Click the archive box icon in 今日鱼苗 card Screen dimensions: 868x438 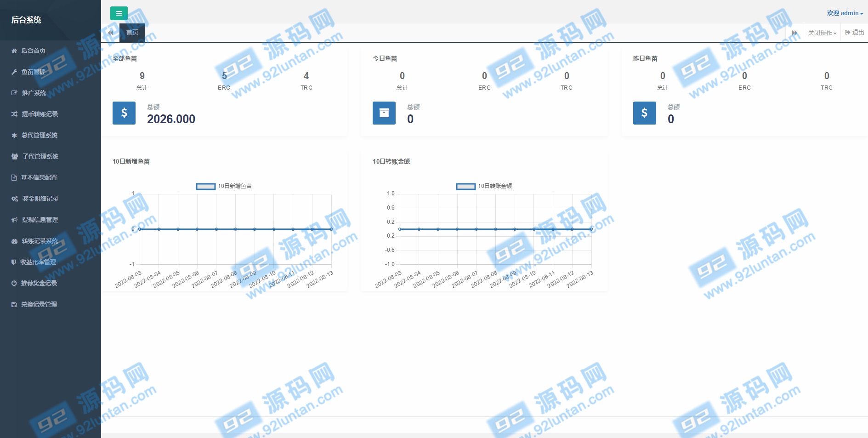coord(384,113)
